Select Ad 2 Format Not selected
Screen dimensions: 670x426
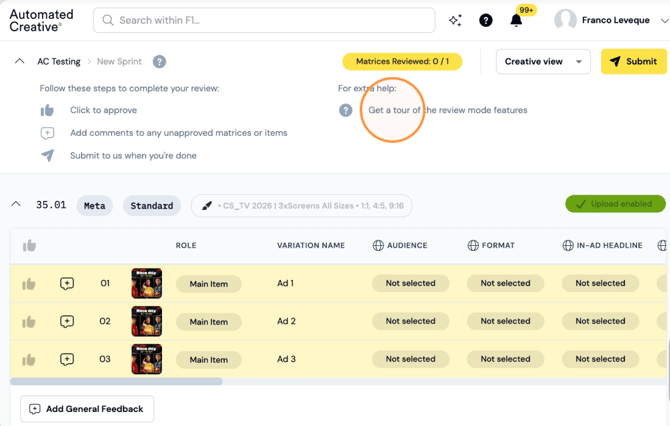coord(505,321)
